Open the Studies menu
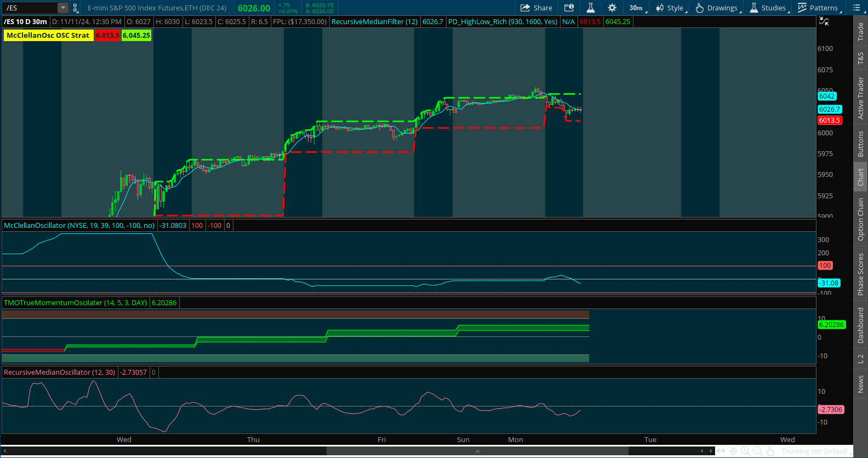868x458 pixels. [769, 8]
